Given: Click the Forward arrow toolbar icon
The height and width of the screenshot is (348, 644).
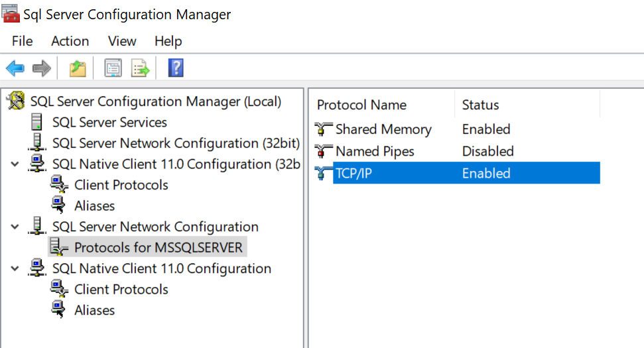Looking at the screenshot, I should click(42, 68).
